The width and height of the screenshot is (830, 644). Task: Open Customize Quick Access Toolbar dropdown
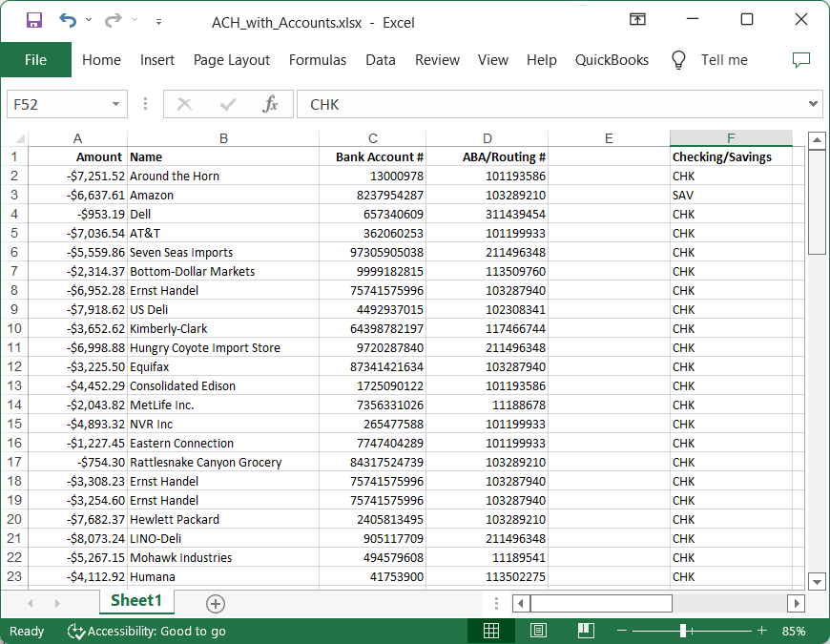(x=158, y=21)
